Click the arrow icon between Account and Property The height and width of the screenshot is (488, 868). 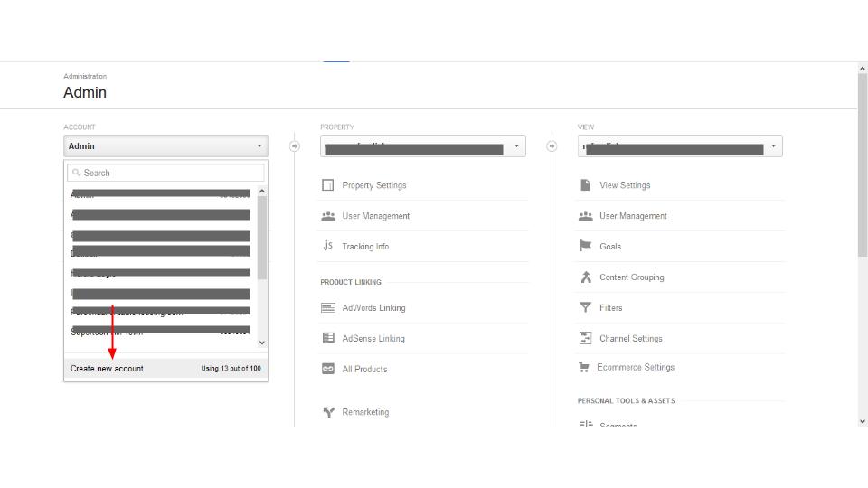click(295, 146)
